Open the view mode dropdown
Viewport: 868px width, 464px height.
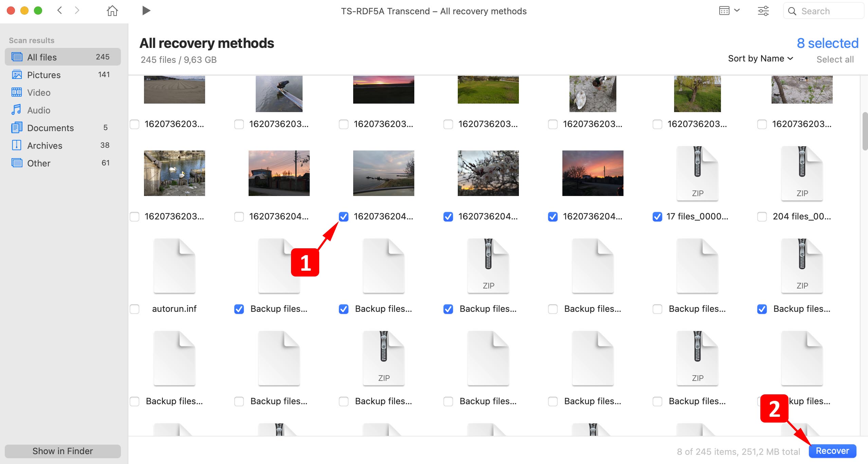(x=729, y=11)
